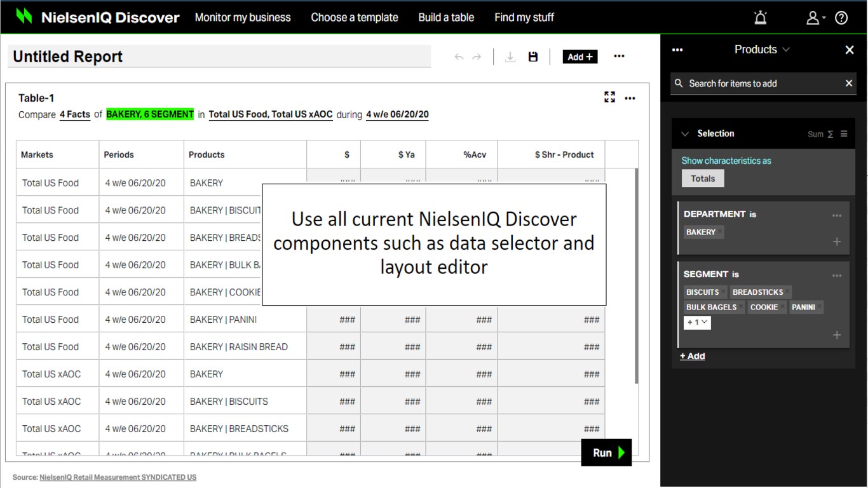Image resolution: width=868 pixels, height=488 pixels.
Task: Undo the last report change
Action: (459, 57)
